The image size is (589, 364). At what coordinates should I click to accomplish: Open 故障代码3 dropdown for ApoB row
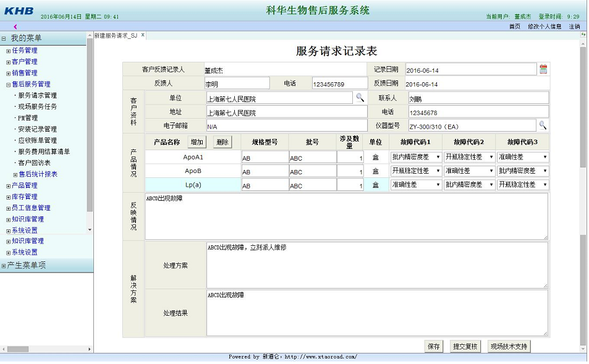click(x=523, y=171)
